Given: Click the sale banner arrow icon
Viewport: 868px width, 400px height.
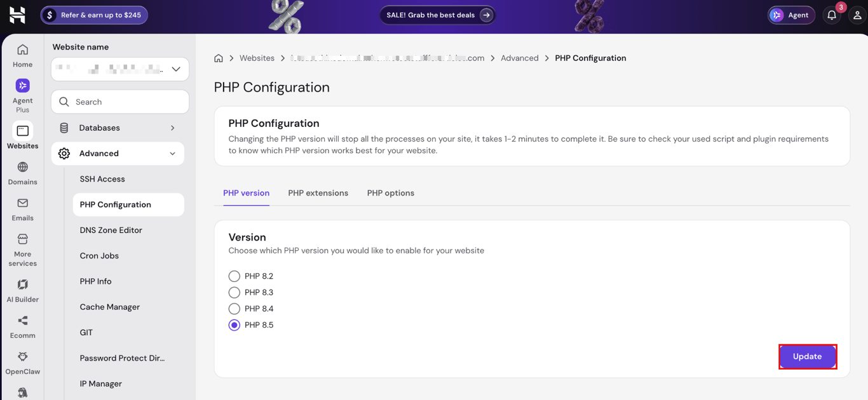Looking at the screenshot, I should point(486,15).
